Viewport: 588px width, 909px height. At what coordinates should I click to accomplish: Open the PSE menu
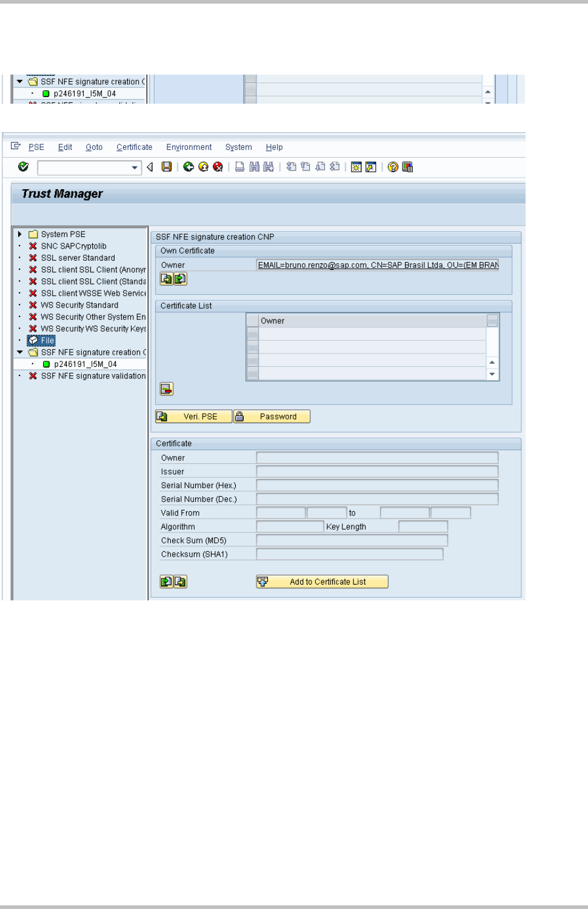(36, 147)
